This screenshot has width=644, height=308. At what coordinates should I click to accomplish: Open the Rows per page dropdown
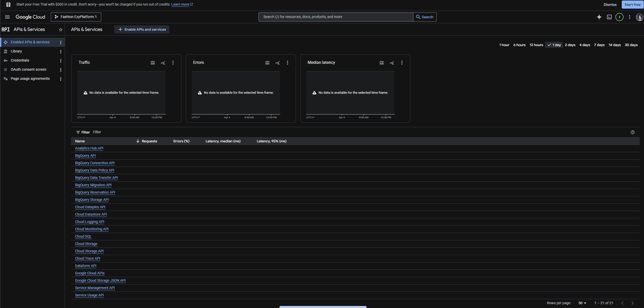pos(582,303)
